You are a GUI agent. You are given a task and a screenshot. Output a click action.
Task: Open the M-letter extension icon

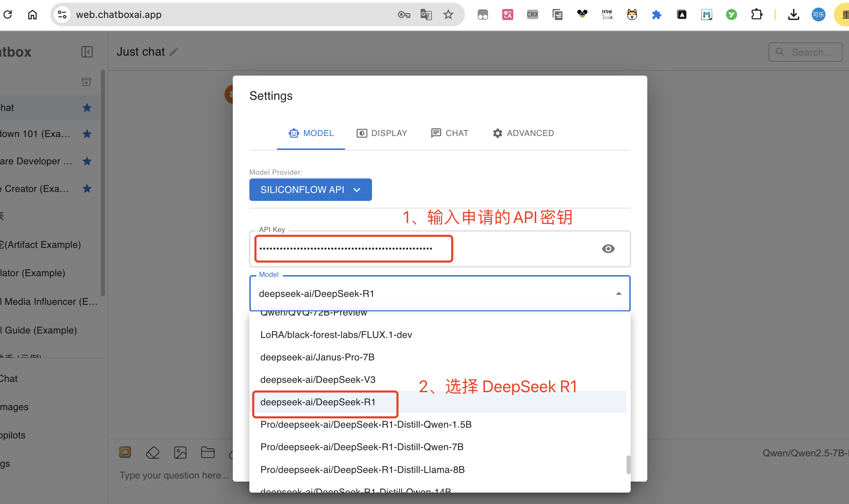[x=706, y=14]
